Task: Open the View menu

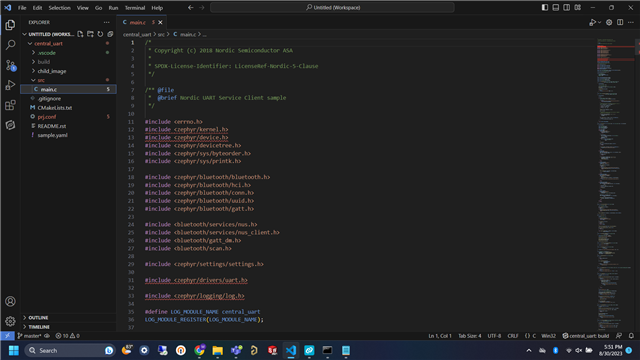Action: [x=82, y=8]
